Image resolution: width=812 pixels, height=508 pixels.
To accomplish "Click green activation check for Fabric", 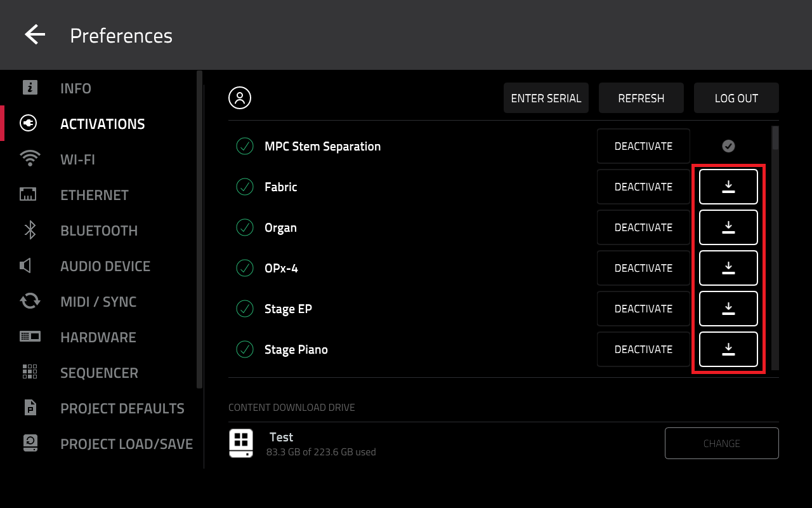I will tap(245, 187).
